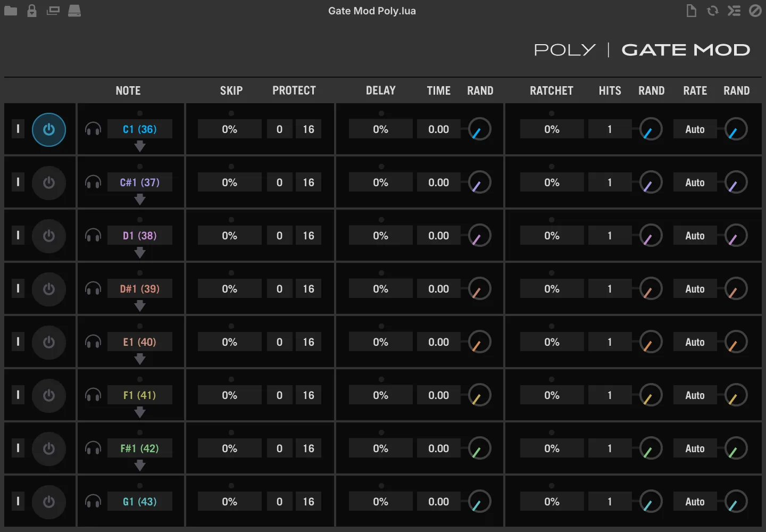
Task: Click the headphones icon for F1 (41)
Action: point(93,395)
